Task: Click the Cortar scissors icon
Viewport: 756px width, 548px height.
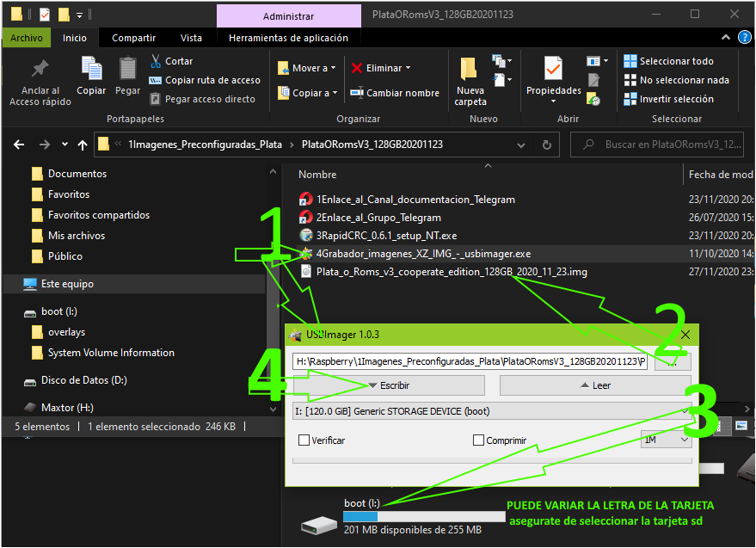Action: click(156, 61)
